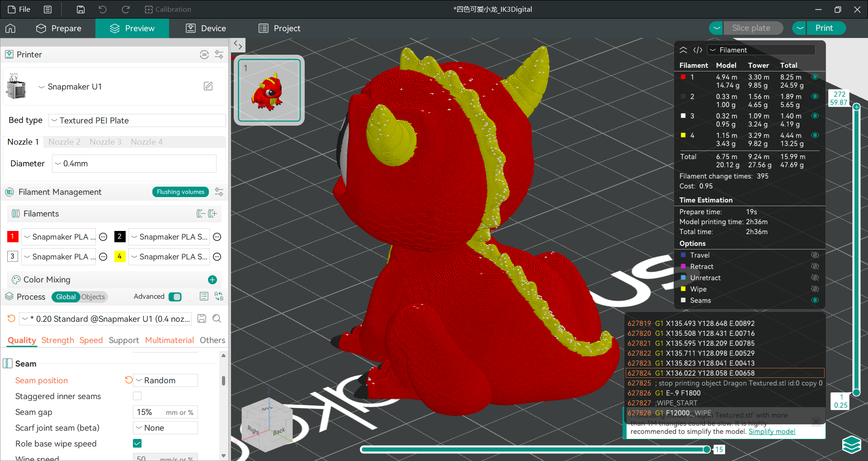Redo the last action

pyautogui.click(x=126, y=9)
